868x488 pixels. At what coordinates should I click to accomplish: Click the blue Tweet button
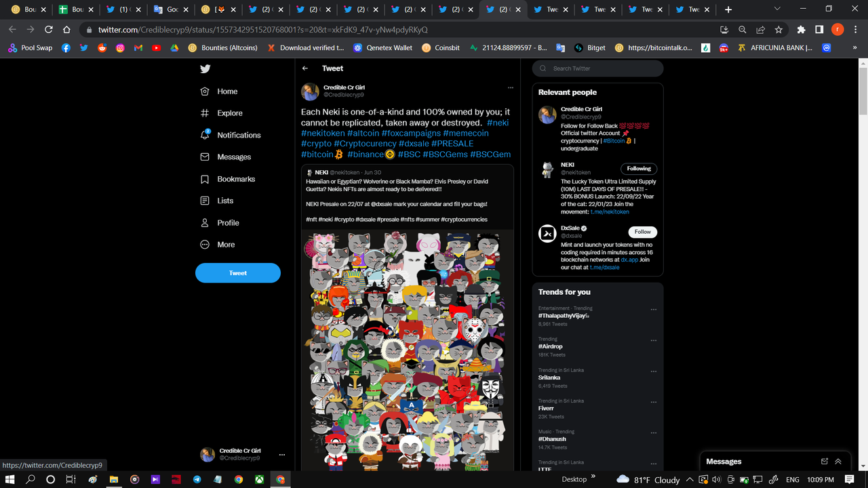coord(237,272)
